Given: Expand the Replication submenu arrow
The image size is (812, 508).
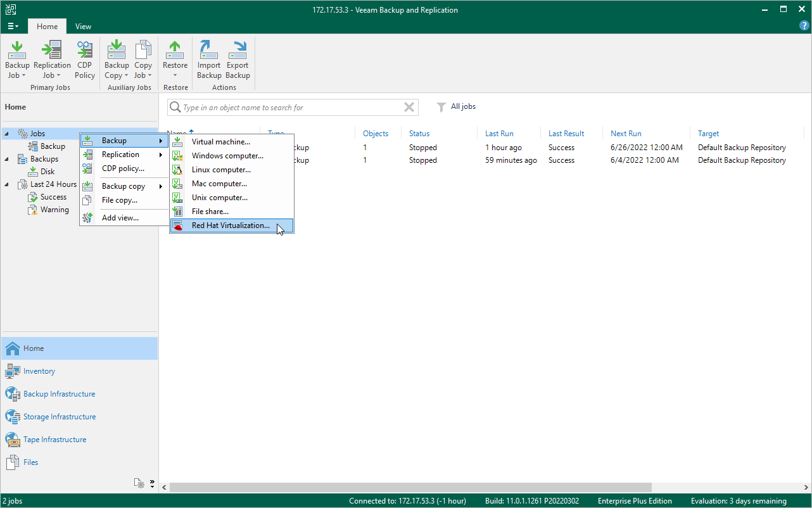Looking at the screenshot, I should (161, 155).
